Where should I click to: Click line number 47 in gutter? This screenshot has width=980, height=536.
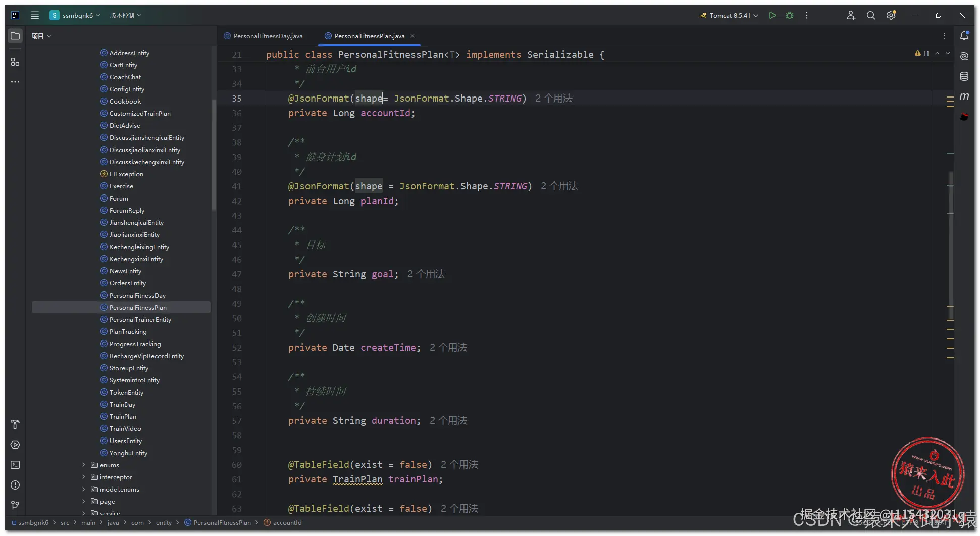(x=237, y=274)
